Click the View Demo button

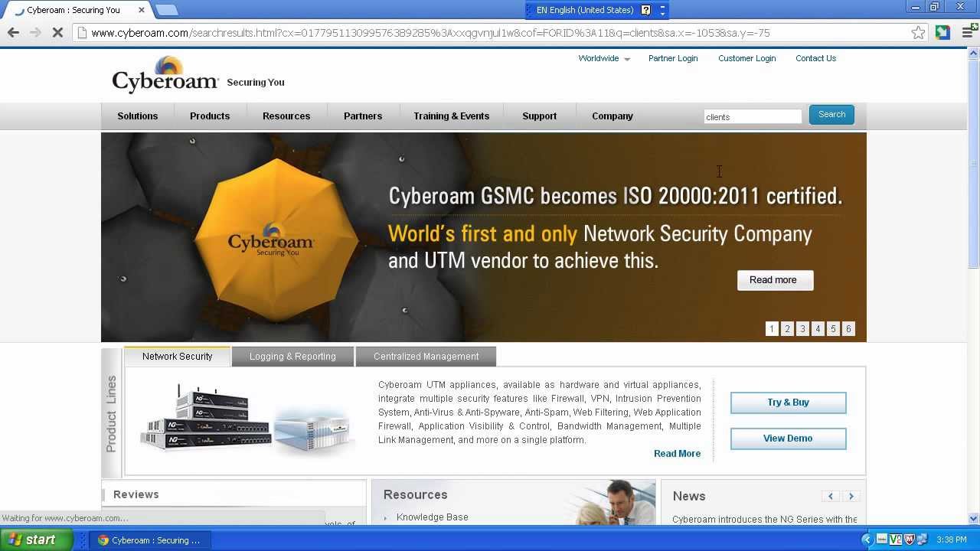tap(788, 439)
